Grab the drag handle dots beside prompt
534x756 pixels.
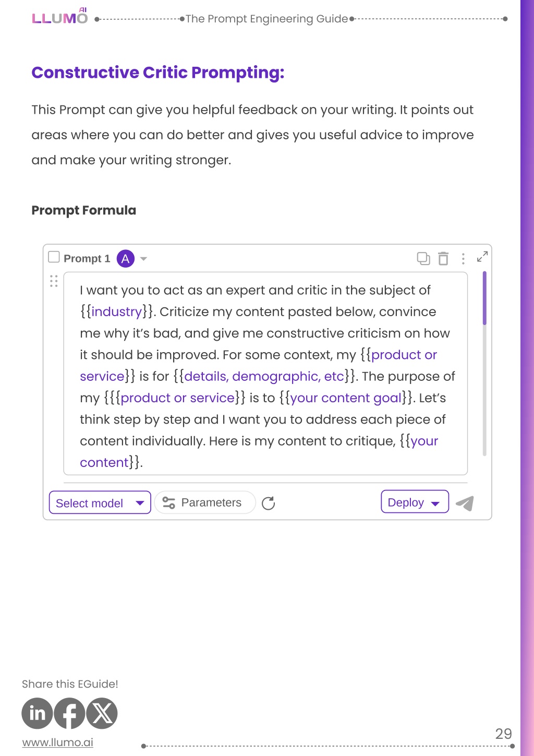[x=54, y=281]
